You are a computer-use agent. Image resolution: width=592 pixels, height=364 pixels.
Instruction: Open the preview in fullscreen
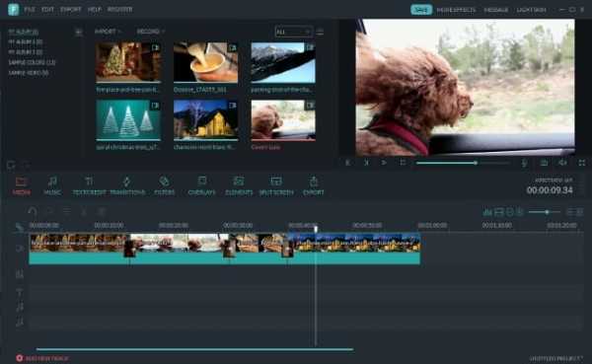[582, 163]
